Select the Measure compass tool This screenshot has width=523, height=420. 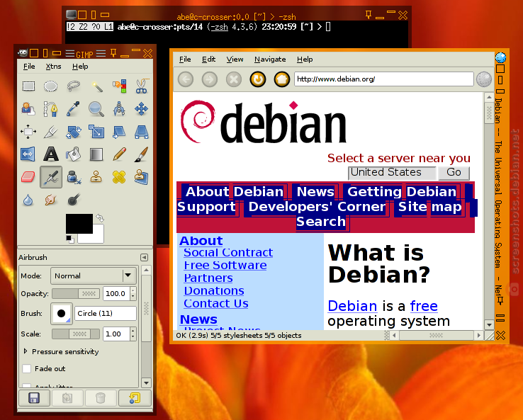119,109
